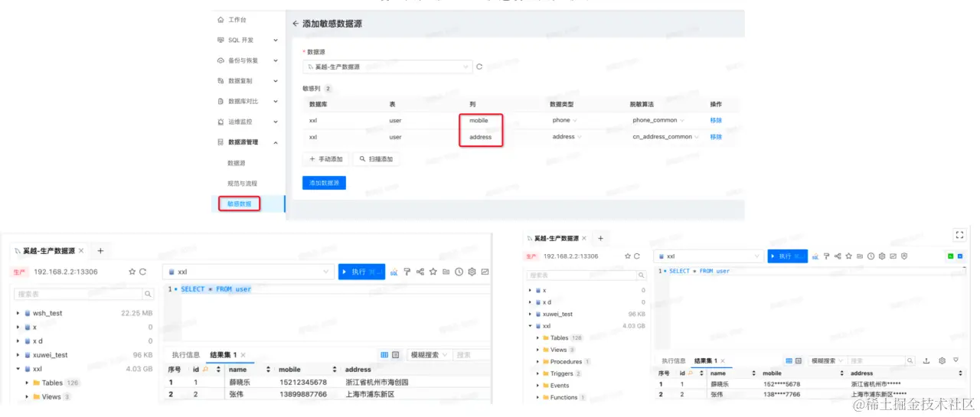Viewport: 980px width, 417px height.
Task: Select masked cell 152****5678
Action: [781, 384]
